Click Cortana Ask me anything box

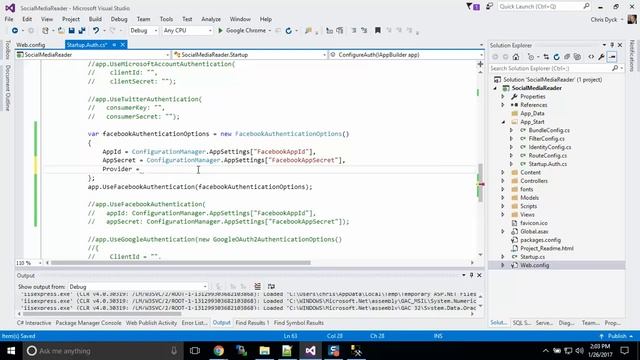(102, 351)
